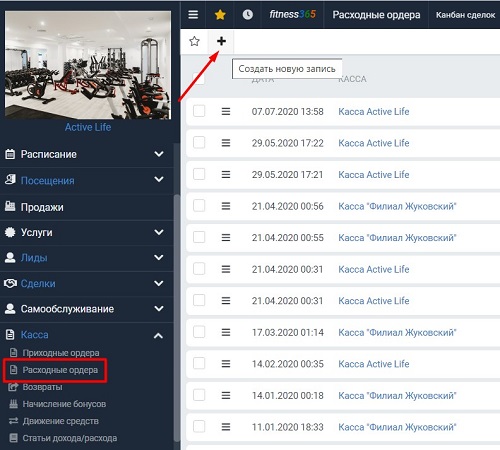Open Касса "Филиал Жуковский" on 11.01.2020 row
Image resolution: width=500 pixels, height=450 pixels.
coord(397,427)
